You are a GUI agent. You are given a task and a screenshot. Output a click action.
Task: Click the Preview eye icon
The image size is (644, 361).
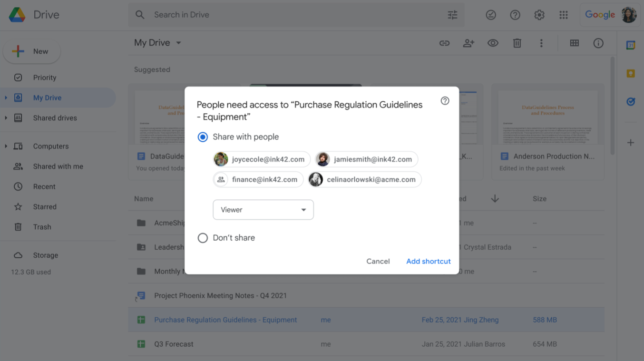(493, 43)
